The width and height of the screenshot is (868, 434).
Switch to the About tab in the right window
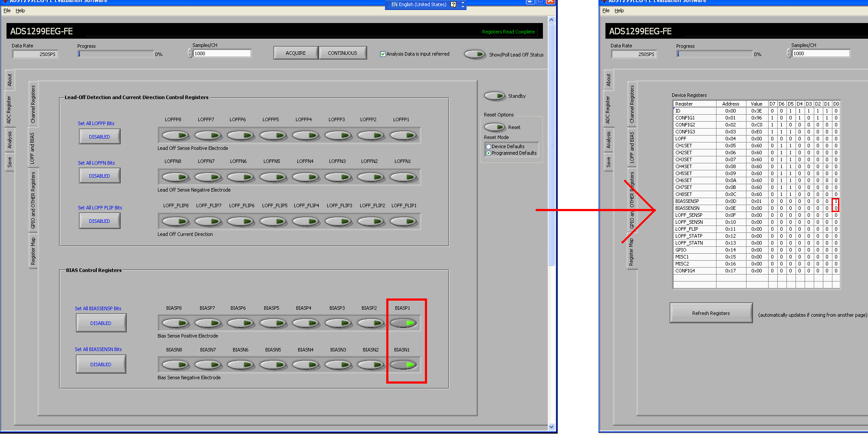point(608,80)
